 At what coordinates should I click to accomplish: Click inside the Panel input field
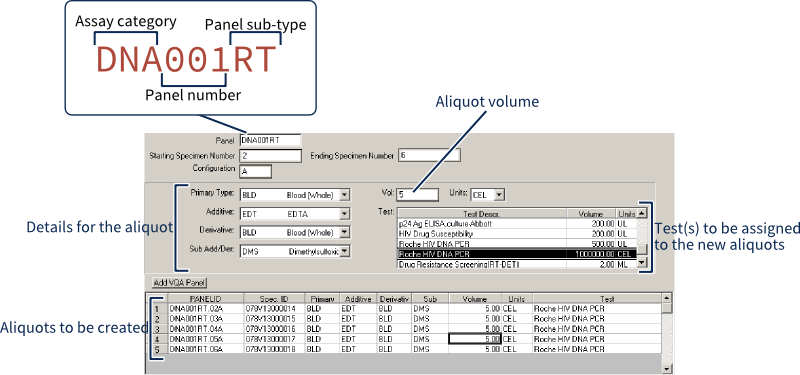(270, 140)
